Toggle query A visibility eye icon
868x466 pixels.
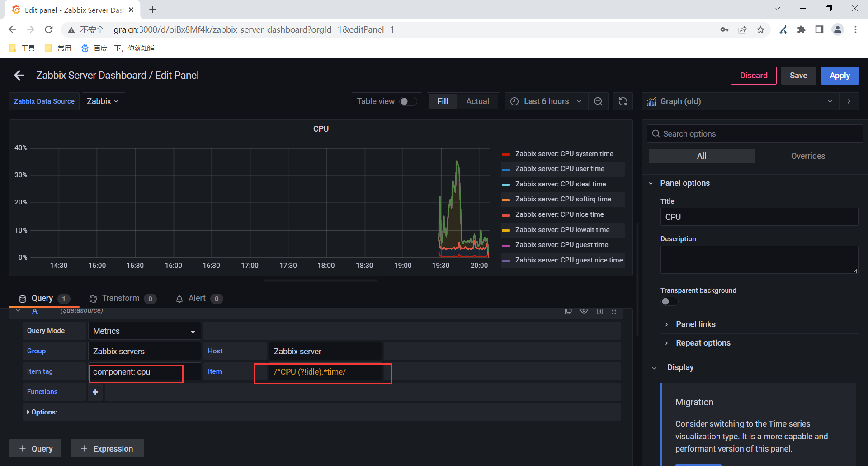584,311
